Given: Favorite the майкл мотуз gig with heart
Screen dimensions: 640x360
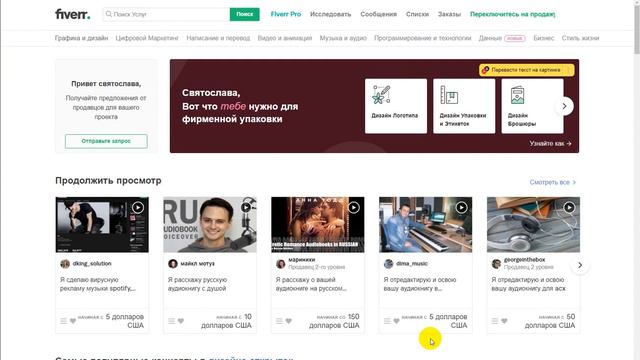Looking at the screenshot, I should coord(181,321).
